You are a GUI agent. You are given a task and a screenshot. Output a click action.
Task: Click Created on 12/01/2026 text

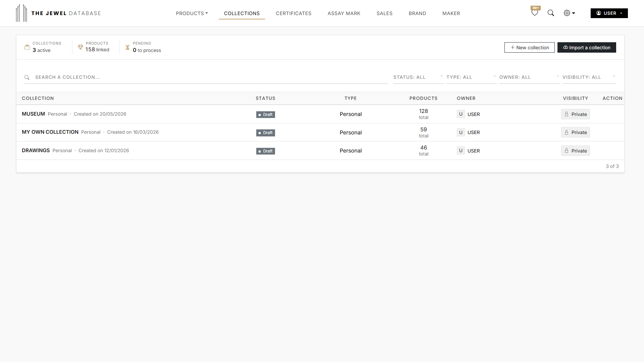[x=104, y=150]
